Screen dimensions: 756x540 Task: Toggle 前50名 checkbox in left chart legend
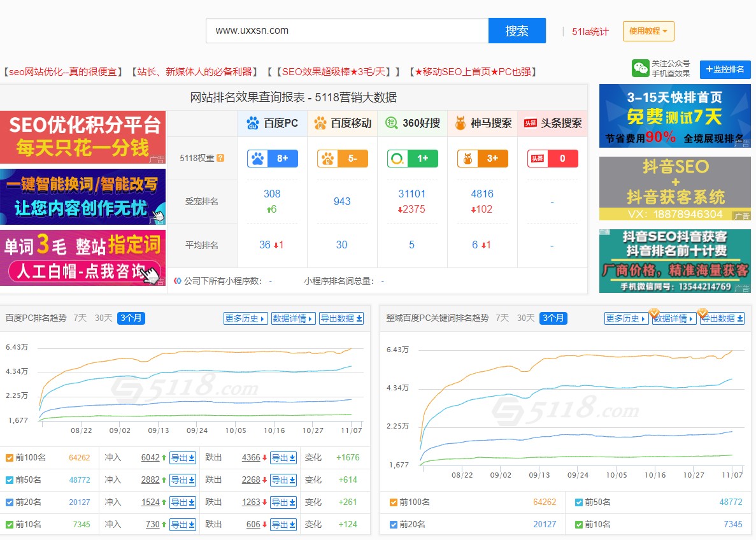pos(9,480)
